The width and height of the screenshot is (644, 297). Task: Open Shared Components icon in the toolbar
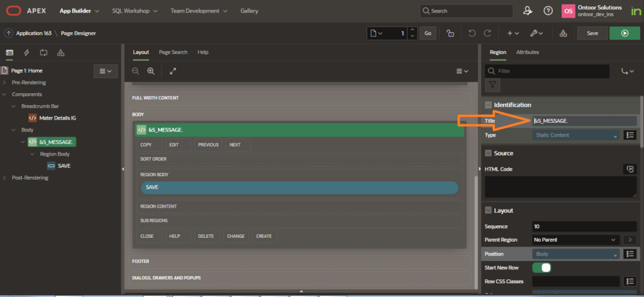[x=563, y=33]
